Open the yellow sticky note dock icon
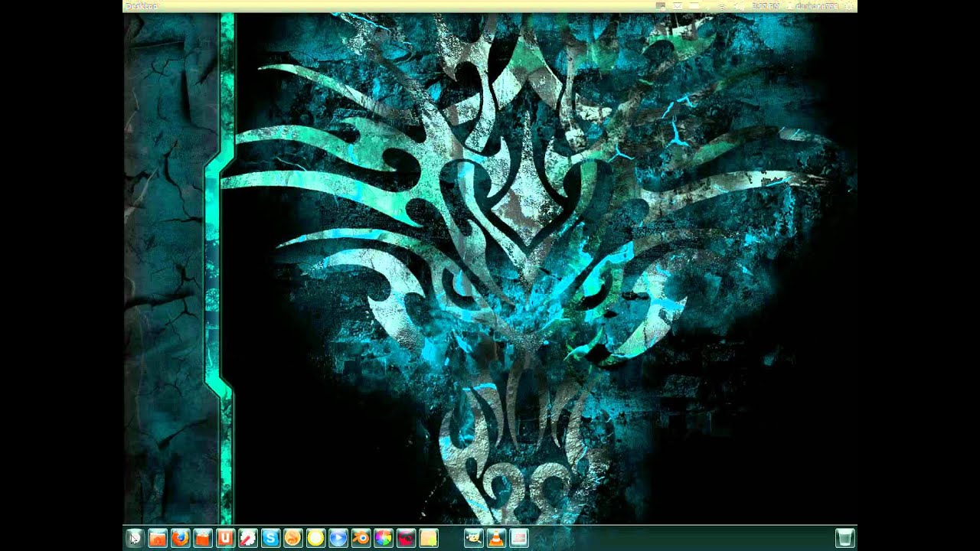The width and height of the screenshot is (980, 551). coord(428,538)
